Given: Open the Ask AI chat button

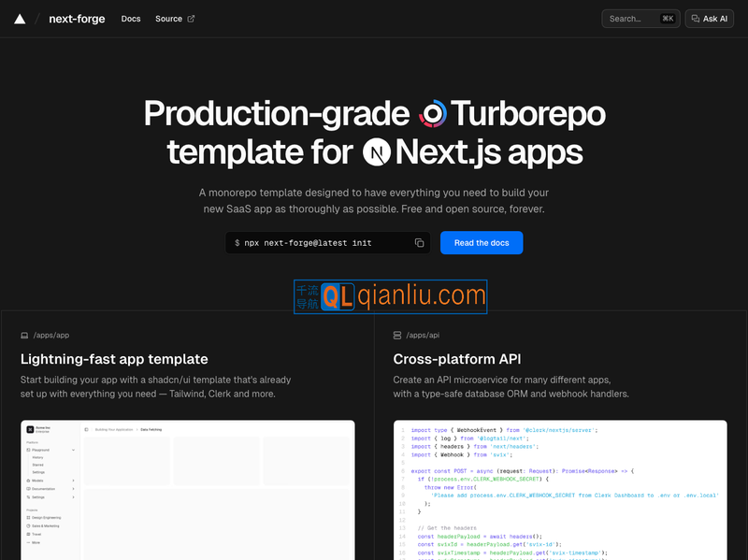Looking at the screenshot, I should tap(709, 19).
